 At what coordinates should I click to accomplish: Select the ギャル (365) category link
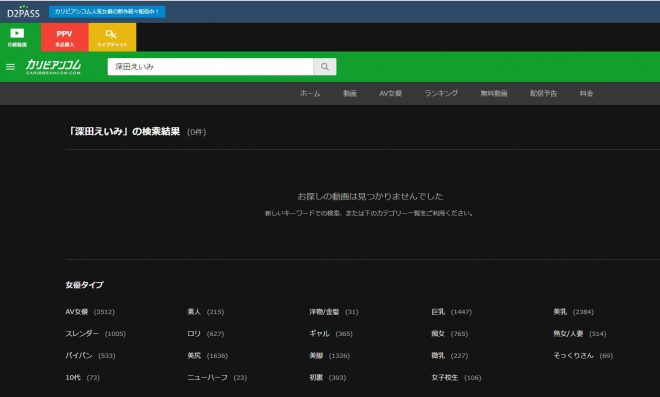point(331,334)
